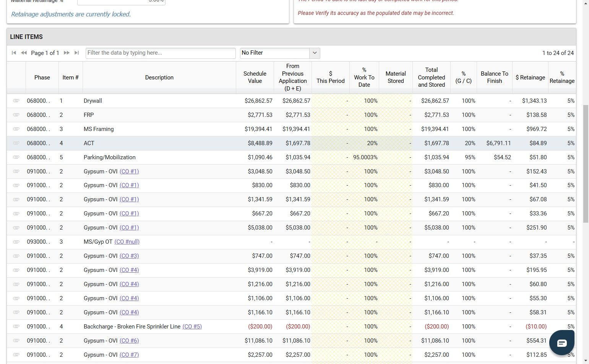Viewport: 589px width, 364px height.
Task: Click the previous page arrow icon
Action: 24,53
